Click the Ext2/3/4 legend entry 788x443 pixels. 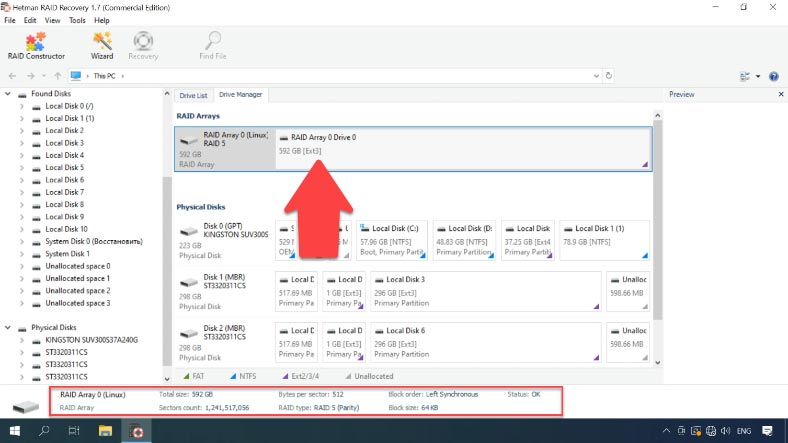(300, 376)
